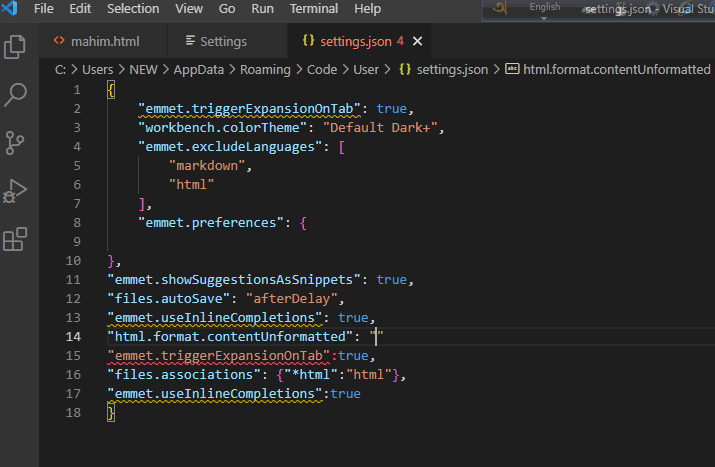Open the Run menu
This screenshot has width=715, height=467.
coord(262,9)
